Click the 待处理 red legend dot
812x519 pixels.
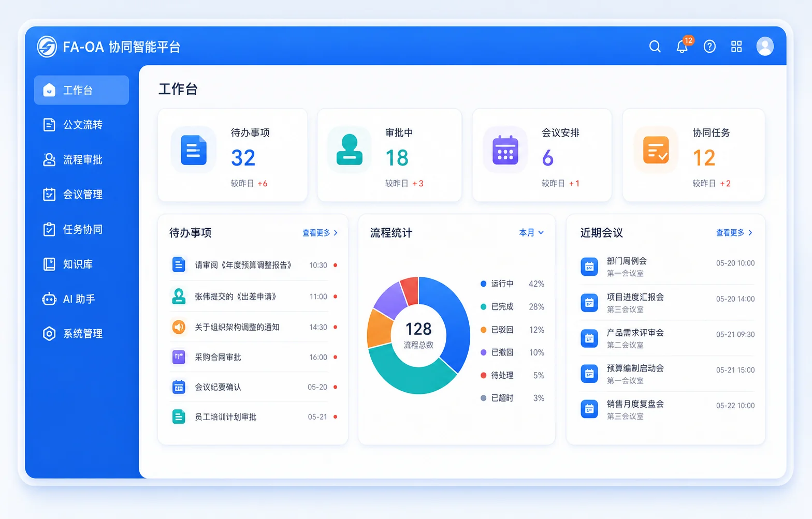click(x=483, y=375)
